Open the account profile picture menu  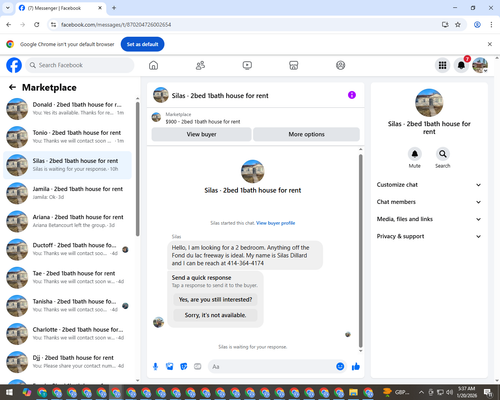480,65
